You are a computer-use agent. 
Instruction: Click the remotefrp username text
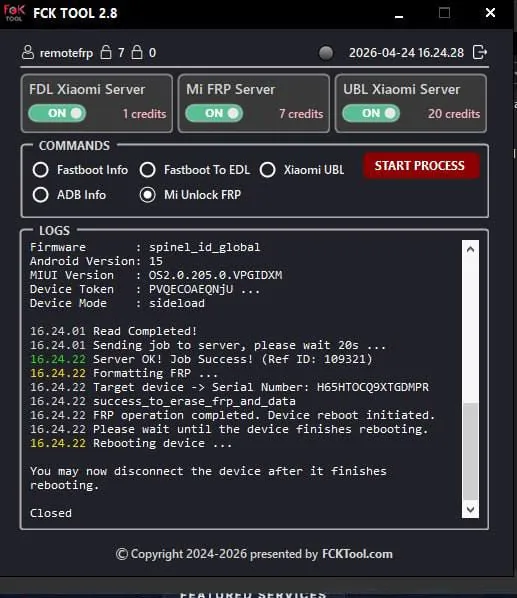coord(66,53)
